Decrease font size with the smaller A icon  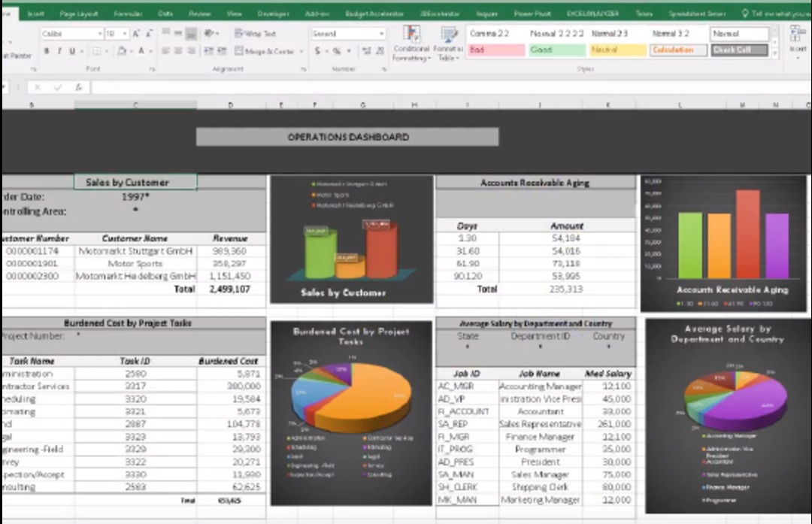click(x=149, y=34)
